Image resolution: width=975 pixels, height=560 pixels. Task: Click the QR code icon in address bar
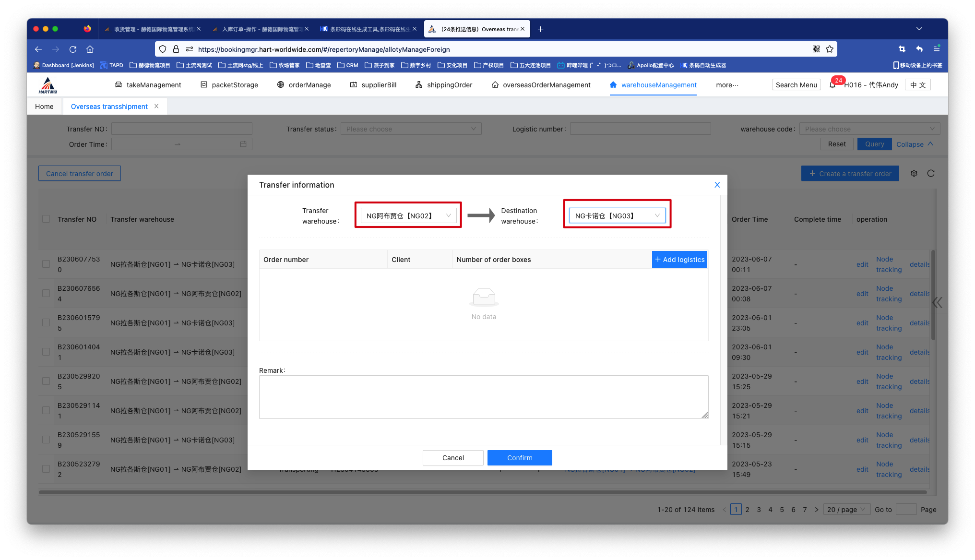[x=816, y=49]
